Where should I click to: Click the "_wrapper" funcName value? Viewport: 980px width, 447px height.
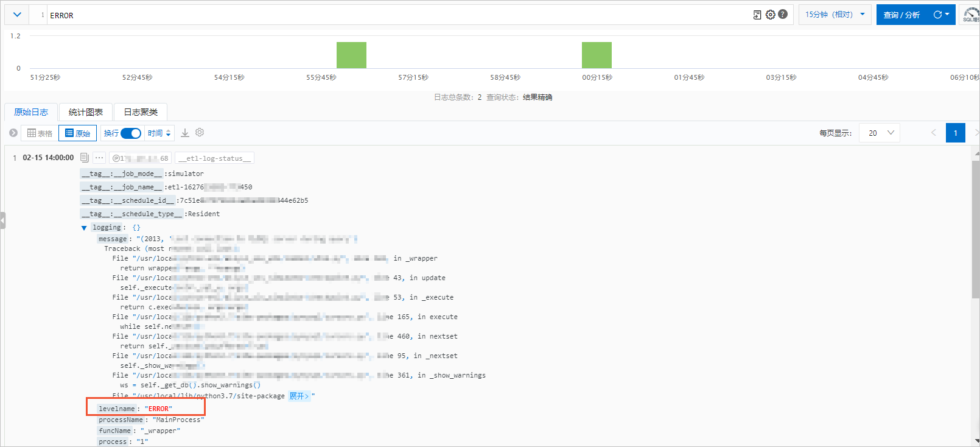pos(161,431)
